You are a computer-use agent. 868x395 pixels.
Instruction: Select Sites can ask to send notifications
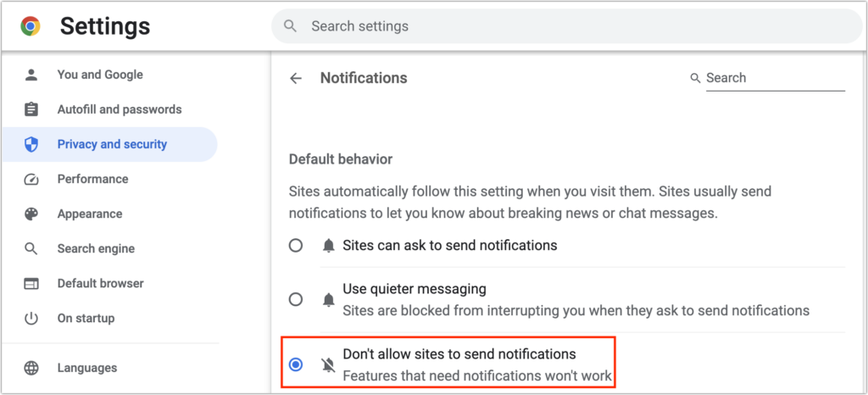click(x=296, y=245)
